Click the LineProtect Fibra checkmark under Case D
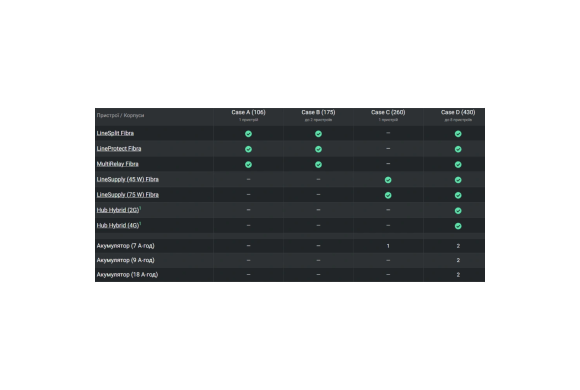Viewport: 580px width, 390px height. 458,149
